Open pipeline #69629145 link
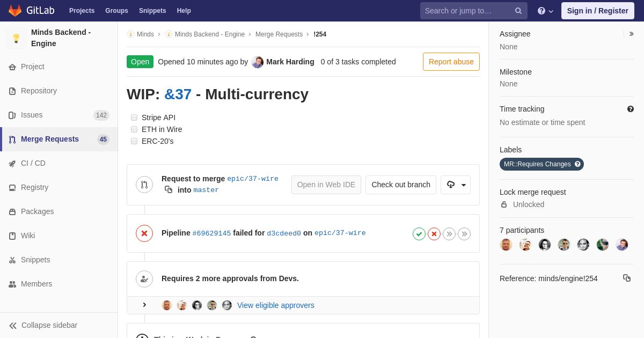This screenshot has height=338, width=644. (211, 233)
